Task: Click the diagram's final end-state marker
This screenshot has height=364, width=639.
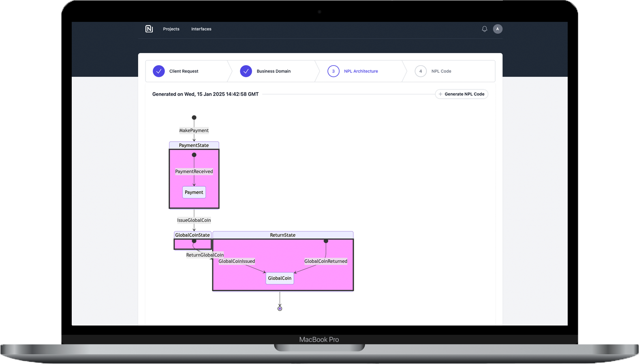Action: pos(280,309)
